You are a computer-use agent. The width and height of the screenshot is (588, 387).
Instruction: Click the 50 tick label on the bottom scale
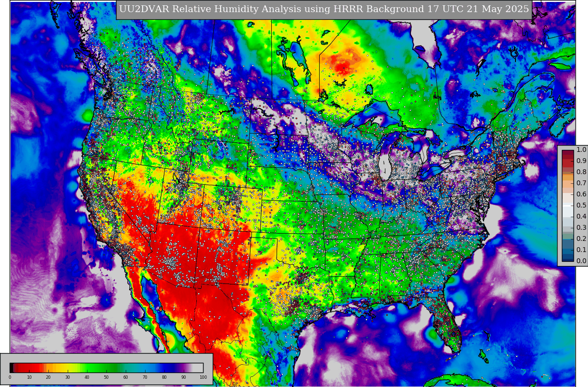[106, 377]
